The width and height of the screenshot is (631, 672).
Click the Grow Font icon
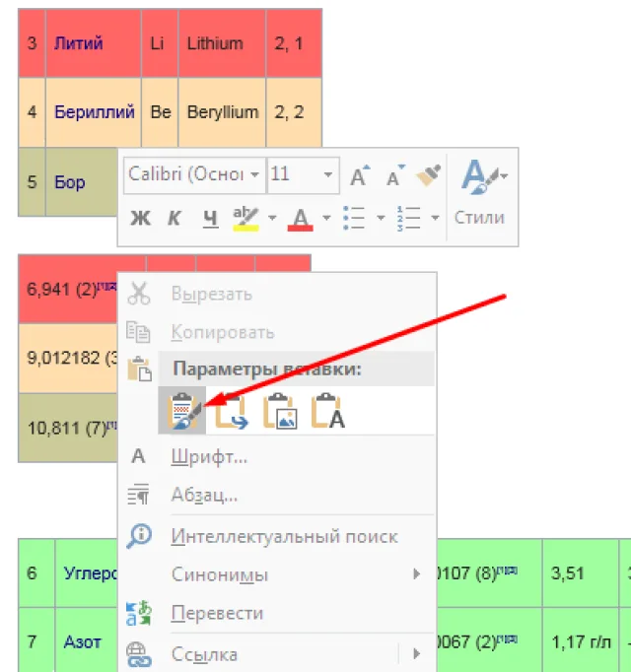pos(360,175)
